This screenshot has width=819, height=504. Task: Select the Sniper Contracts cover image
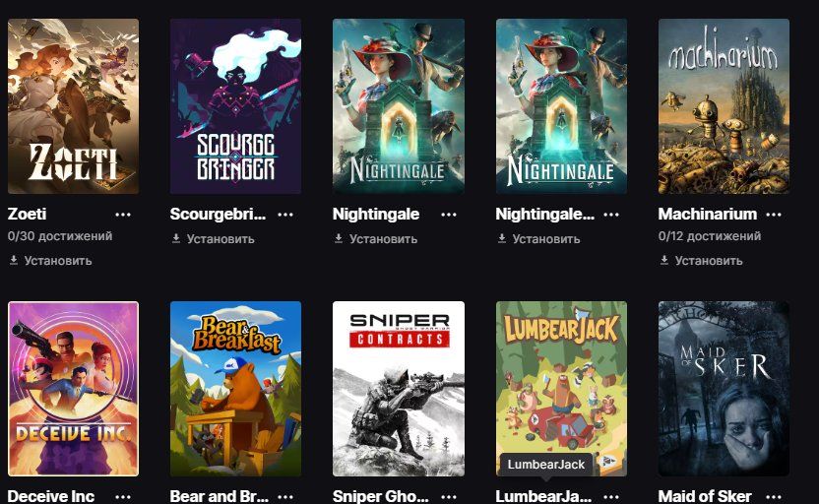click(398, 389)
